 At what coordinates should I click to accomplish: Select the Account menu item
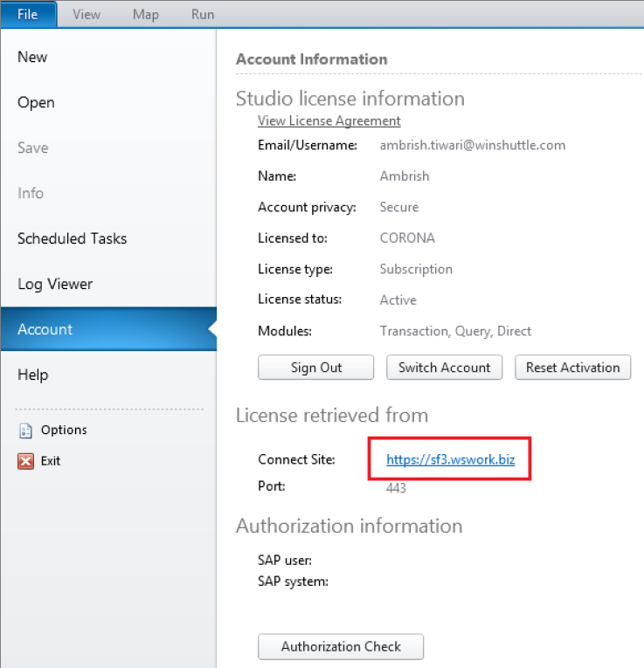pos(108,329)
